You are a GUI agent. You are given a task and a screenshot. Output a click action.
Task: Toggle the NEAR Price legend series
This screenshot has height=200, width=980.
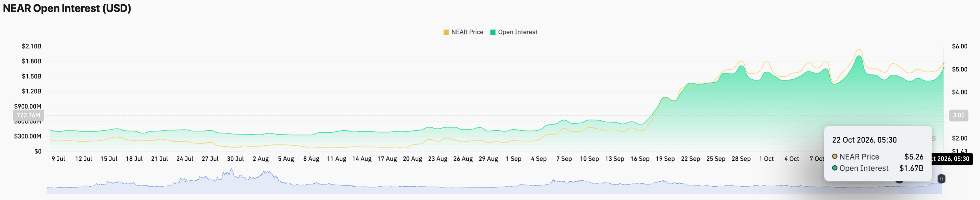pos(463,32)
